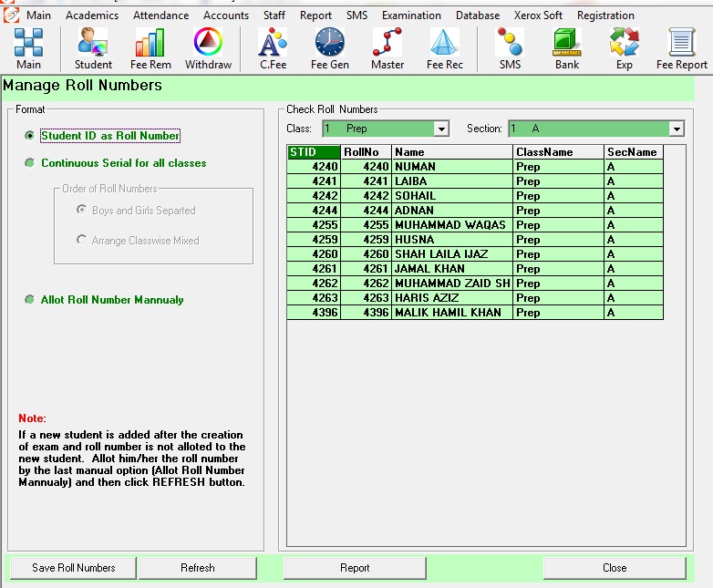Select the HARIS AZIZ name cell
The image size is (713, 588).
[x=452, y=297]
